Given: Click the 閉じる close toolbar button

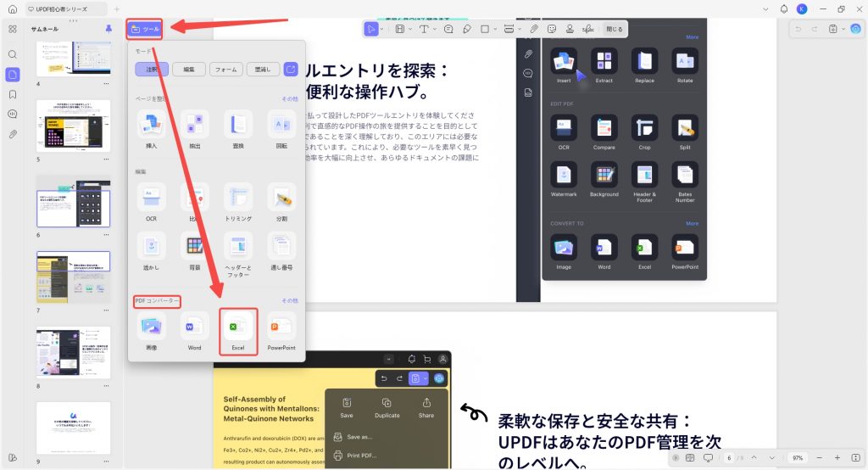Looking at the screenshot, I should 614,29.
